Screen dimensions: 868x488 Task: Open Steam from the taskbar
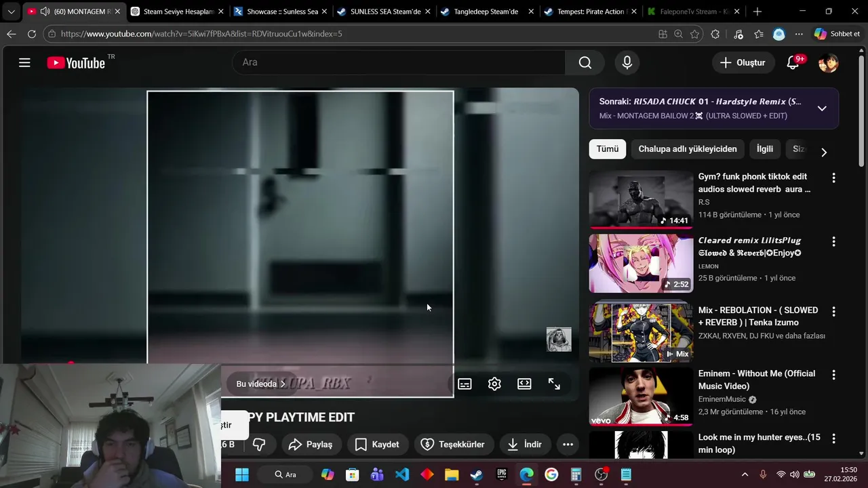477,474
